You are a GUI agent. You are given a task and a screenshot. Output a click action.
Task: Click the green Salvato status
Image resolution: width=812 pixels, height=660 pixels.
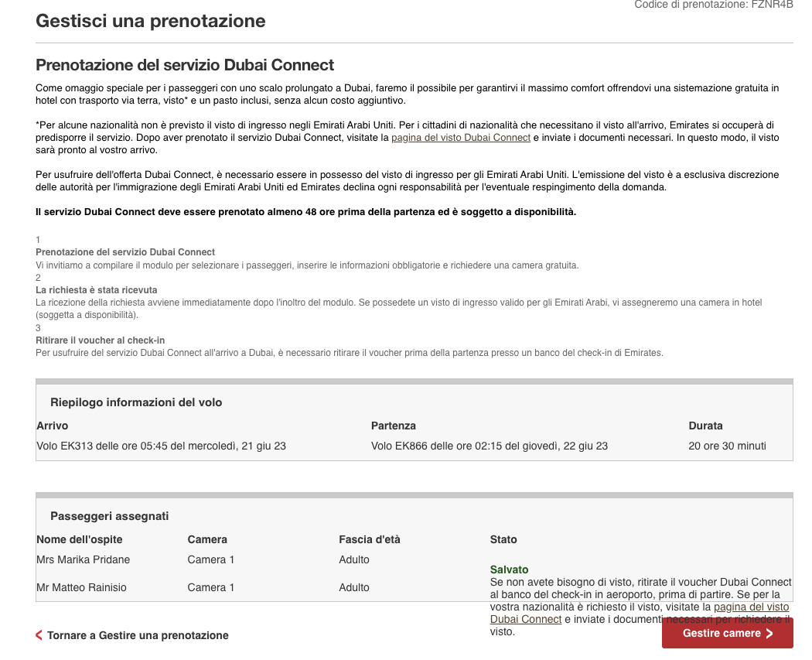tap(509, 569)
